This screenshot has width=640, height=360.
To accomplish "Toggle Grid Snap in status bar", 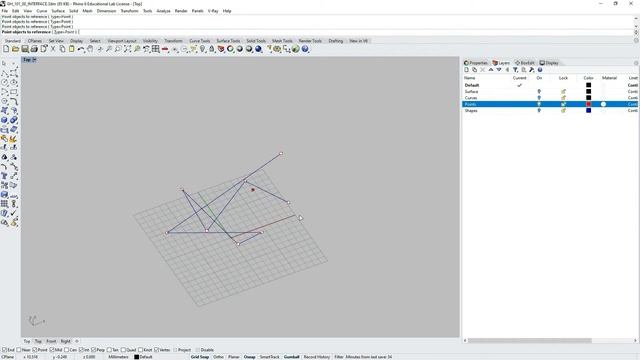I will (200, 357).
